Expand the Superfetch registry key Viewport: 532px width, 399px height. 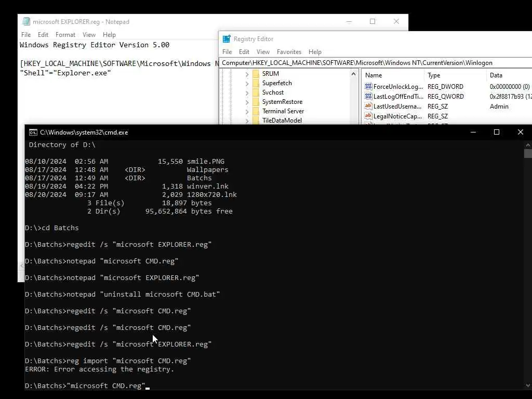247,84
